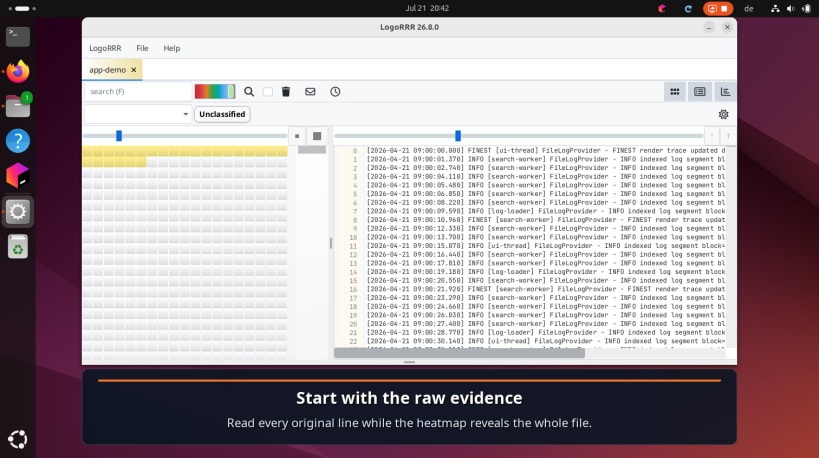
Task: Click the de keyboard layout indicator
Action: click(x=748, y=8)
